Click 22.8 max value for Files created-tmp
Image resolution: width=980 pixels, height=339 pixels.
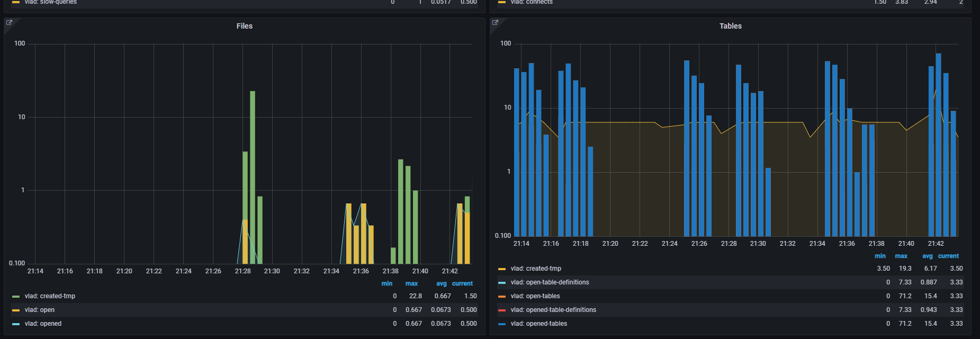coord(416,296)
